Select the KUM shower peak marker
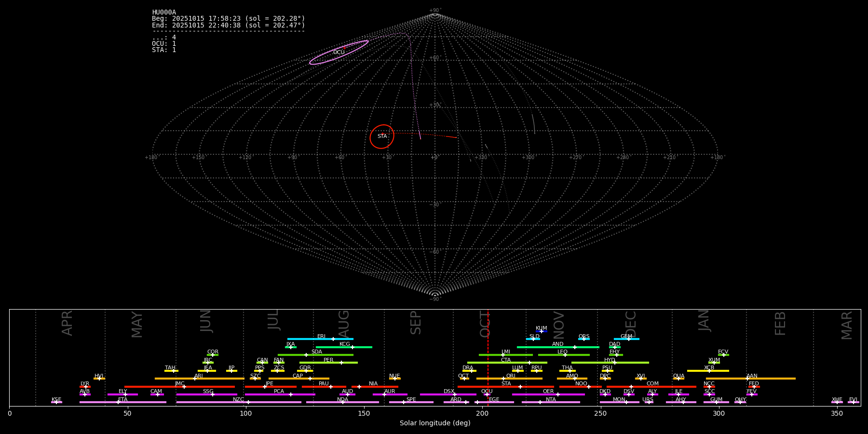The image size is (868, 434). [541, 331]
